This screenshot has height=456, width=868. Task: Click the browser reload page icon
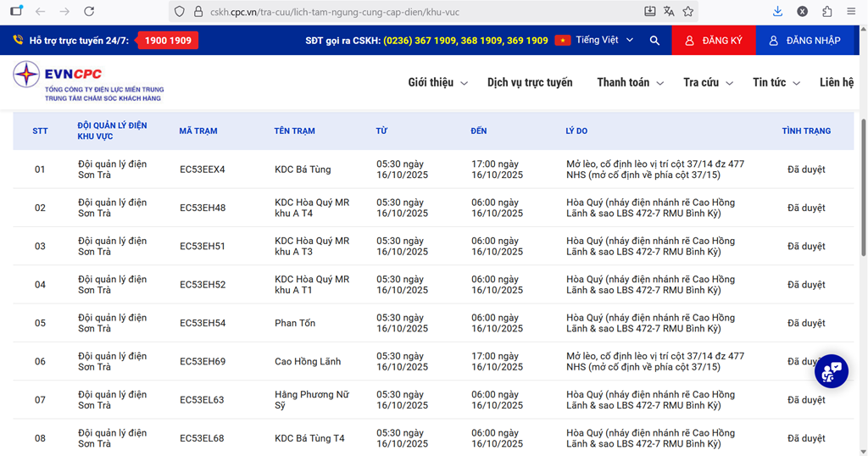tap(89, 12)
